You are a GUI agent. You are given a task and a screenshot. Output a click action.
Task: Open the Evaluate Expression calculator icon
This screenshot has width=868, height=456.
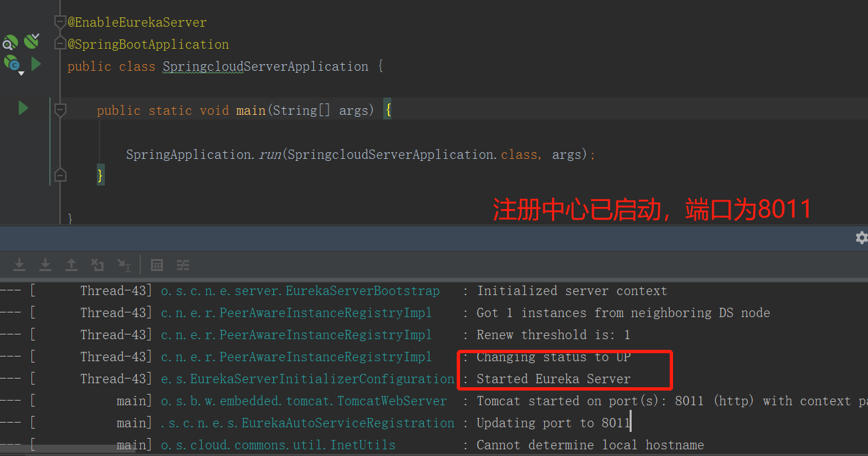pos(157,265)
